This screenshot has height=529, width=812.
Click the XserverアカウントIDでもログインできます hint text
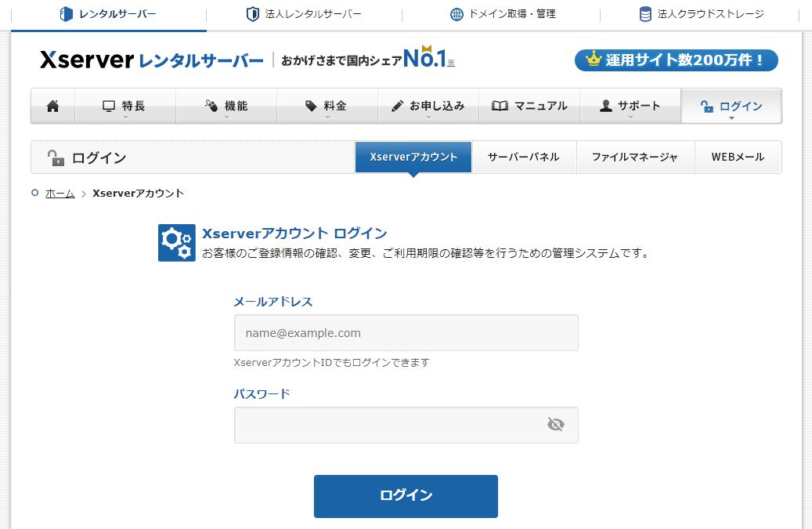coord(331,362)
